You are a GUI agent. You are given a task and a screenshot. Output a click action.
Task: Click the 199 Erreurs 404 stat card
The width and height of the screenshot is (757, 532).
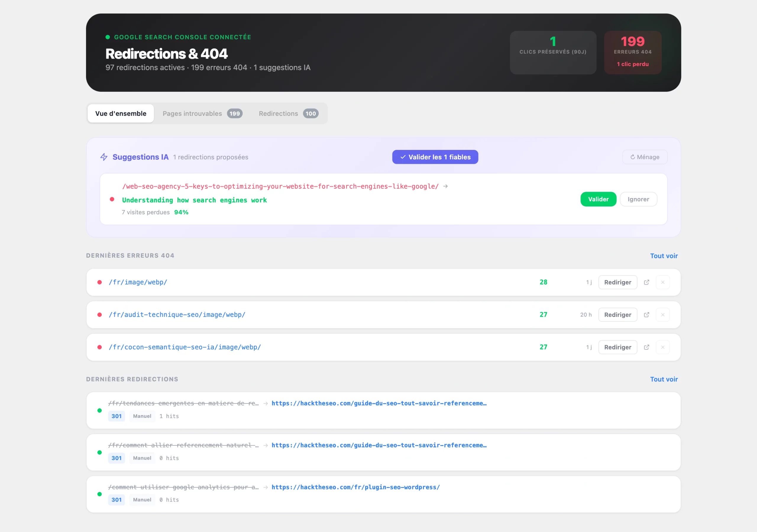pos(633,52)
